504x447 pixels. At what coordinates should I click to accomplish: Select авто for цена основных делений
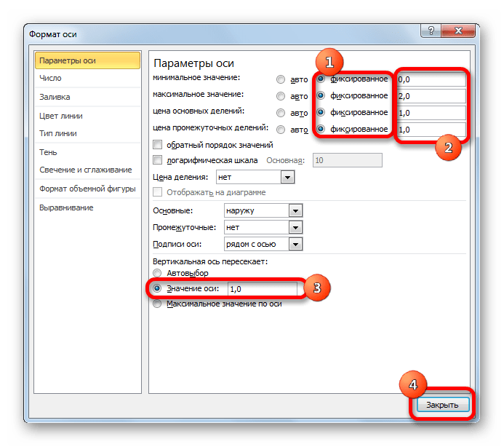point(281,113)
